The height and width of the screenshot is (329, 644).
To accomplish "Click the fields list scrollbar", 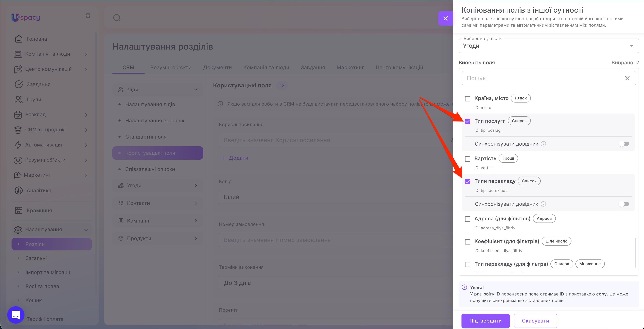I will tap(635, 253).
